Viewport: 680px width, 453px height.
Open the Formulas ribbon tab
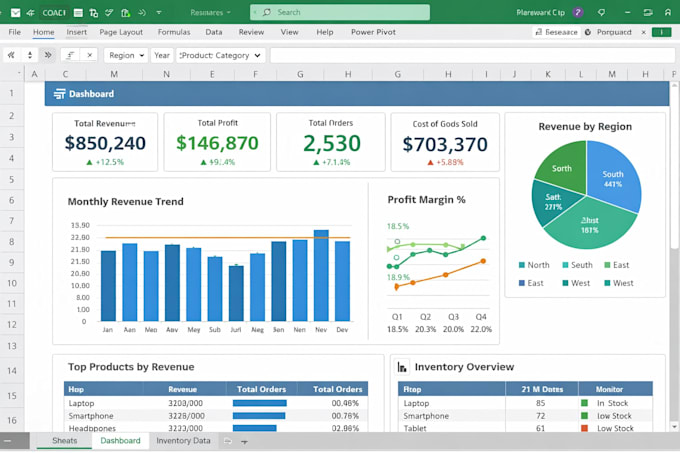[x=174, y=32]
